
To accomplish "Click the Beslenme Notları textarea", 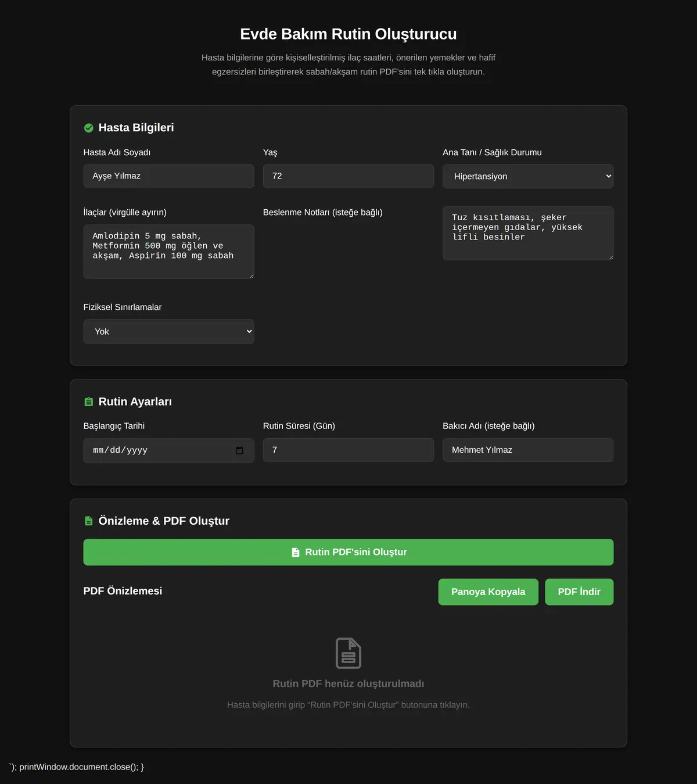I will (x=528, y=233).
